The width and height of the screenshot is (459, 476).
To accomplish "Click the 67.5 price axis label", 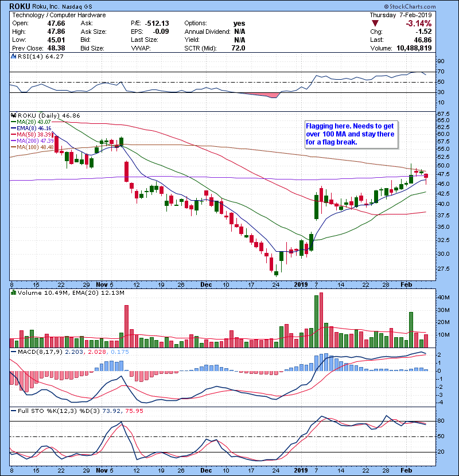I will point(444,114).
